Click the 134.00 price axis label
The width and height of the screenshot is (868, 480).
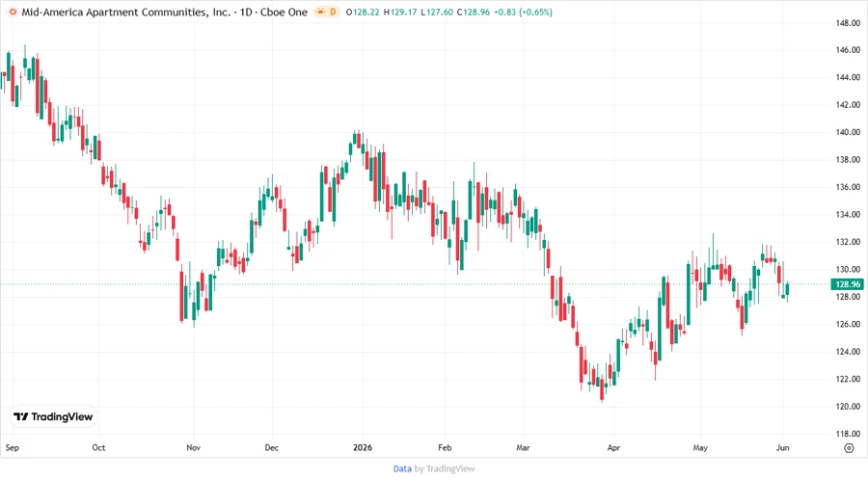click(x=848, y=215)
